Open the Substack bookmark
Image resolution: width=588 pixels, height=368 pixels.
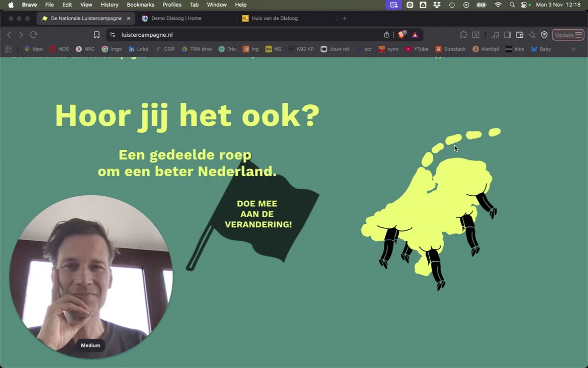(x=450, y=49)
